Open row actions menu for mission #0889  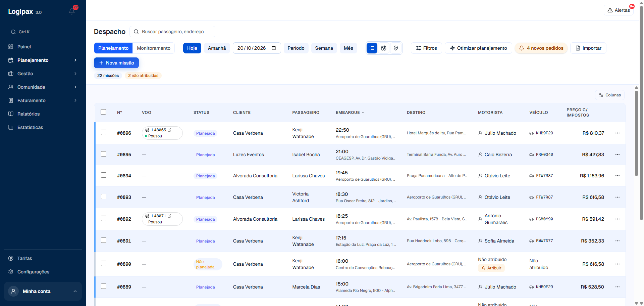[617, 287]
